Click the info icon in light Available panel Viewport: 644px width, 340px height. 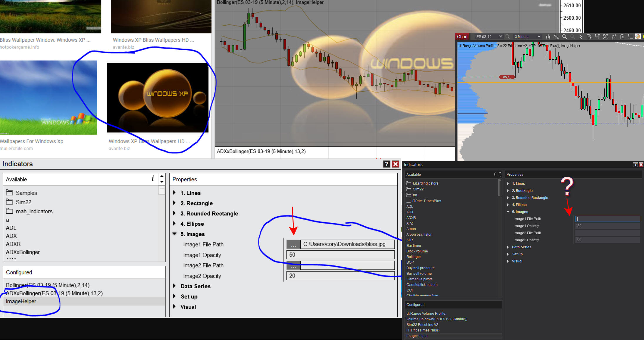[x=153, y=178]
